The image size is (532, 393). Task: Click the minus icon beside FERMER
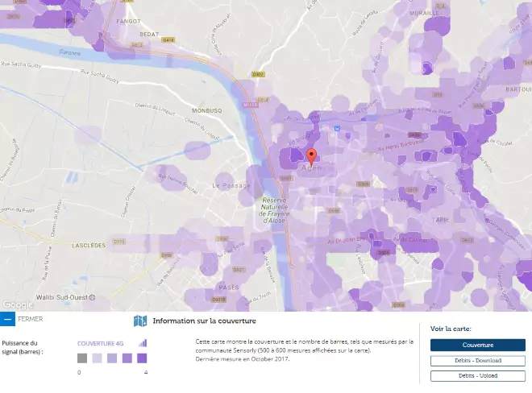click(x=7, y=319)
